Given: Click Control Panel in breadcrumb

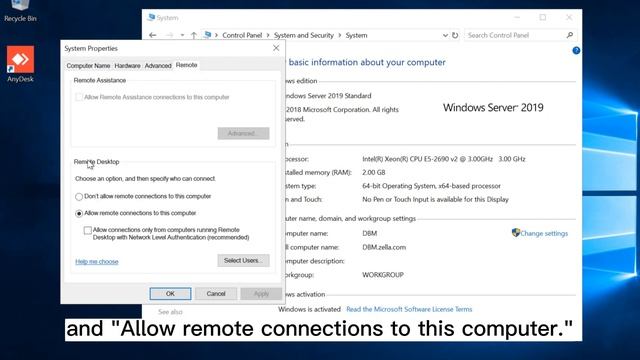Looking at the screenshot, I should [x=242, y=36].
